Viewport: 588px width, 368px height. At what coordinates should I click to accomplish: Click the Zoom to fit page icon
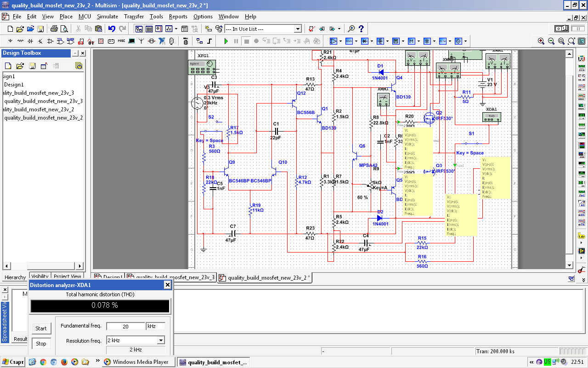click(571, 41)
